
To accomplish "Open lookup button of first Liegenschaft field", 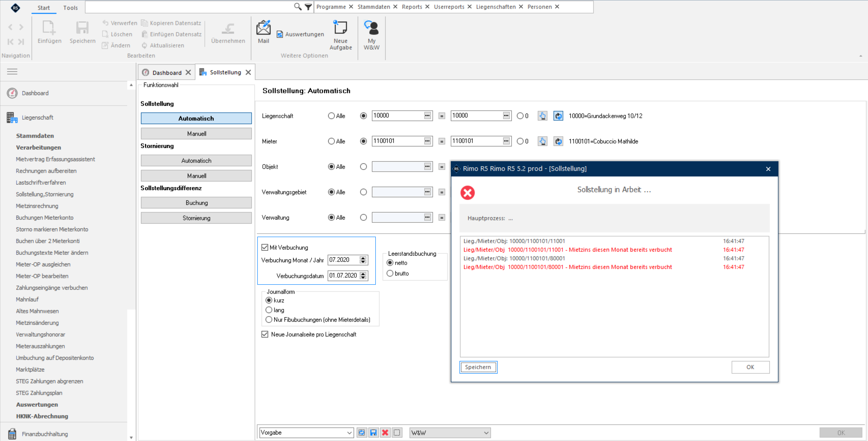I will pos(427,115).
